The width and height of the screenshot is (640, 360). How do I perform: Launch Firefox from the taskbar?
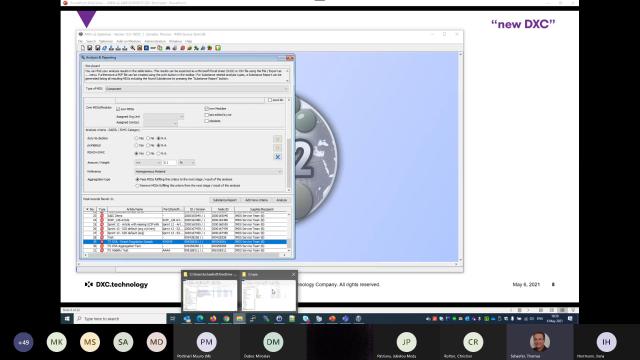click(213, 318)
